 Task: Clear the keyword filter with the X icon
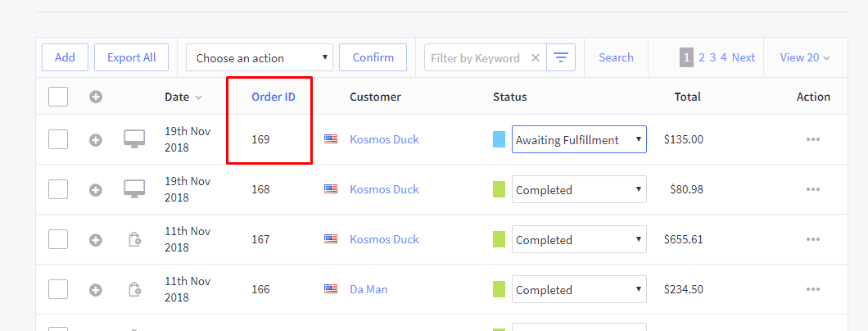(x=536, y=57)
